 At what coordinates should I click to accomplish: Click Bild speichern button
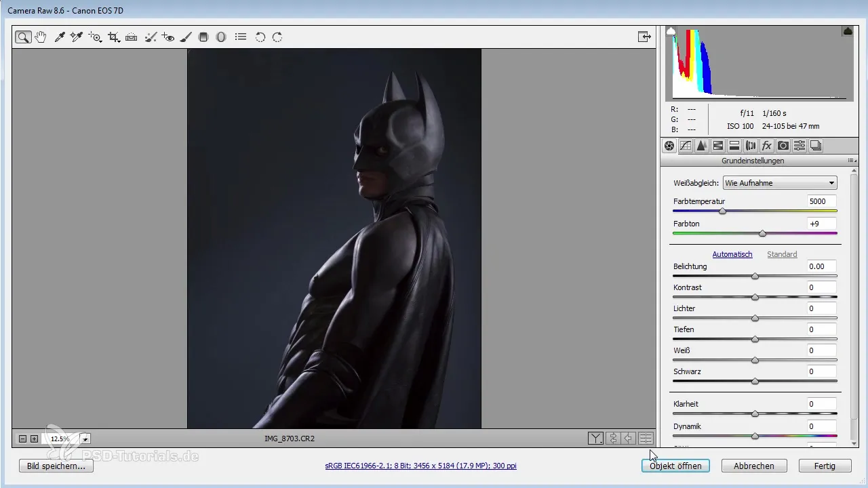point(56,466)
